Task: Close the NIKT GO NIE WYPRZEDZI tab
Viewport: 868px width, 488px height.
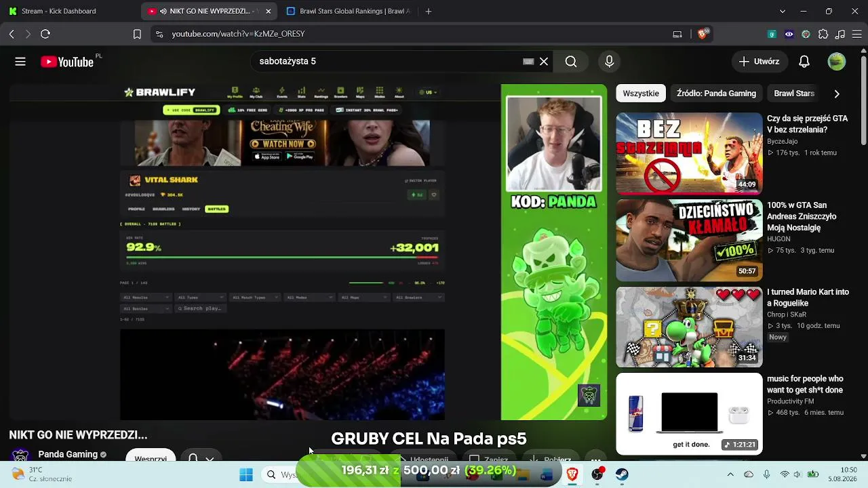Action: click(x=269, y=12)
